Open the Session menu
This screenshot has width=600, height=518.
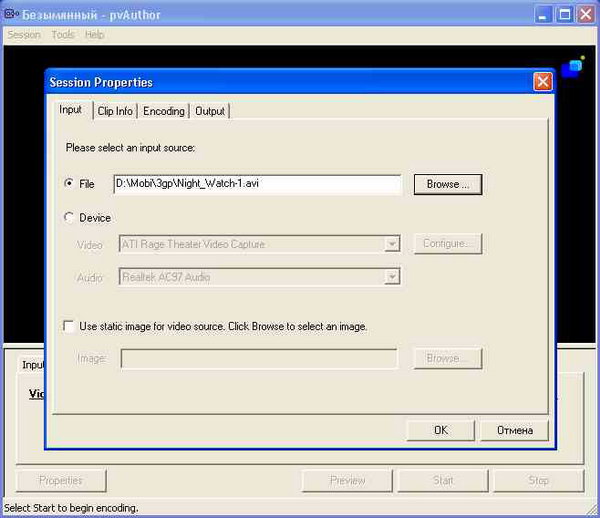tap(24, 35)
